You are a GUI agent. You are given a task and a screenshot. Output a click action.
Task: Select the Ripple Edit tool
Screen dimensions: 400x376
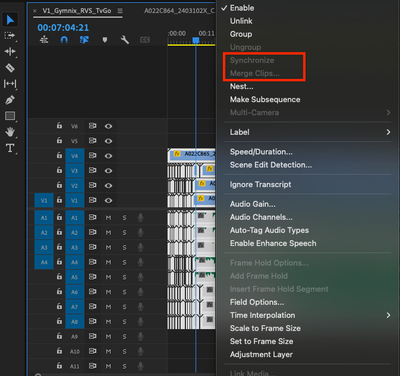click(x=10, y=51)
